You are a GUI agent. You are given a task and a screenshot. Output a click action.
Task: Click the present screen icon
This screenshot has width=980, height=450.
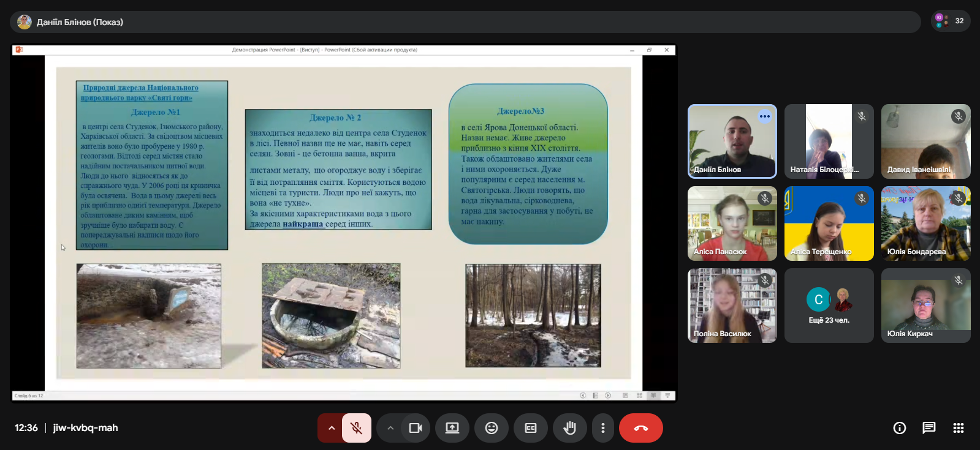(x=452, y=428)
